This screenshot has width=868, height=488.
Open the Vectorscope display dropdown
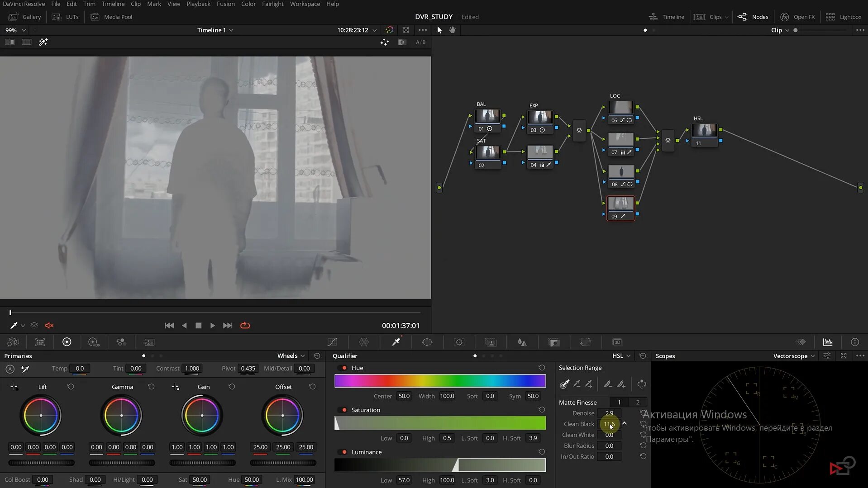[793, 356]
